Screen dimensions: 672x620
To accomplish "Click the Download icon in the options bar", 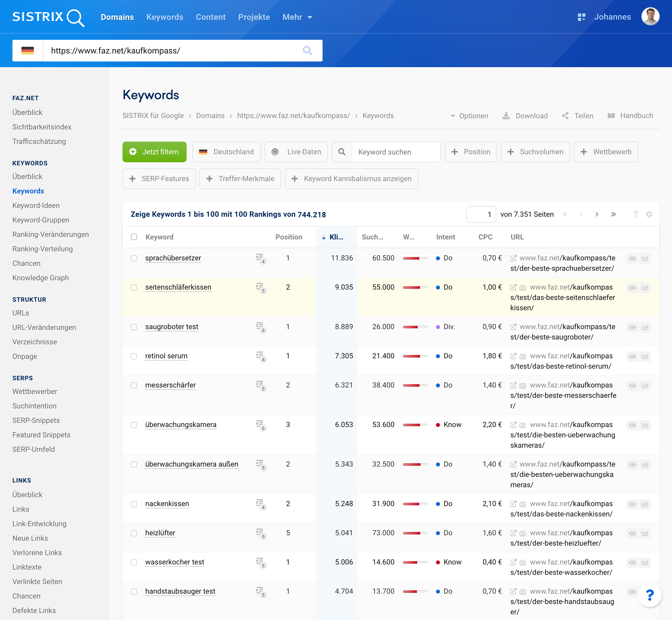I will (x=506, y=116).
